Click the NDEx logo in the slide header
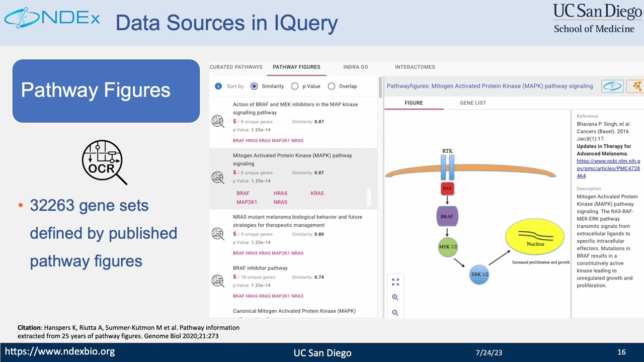Image resolution: width=644 pixels, height=362 pixels. tap(52, 18)
